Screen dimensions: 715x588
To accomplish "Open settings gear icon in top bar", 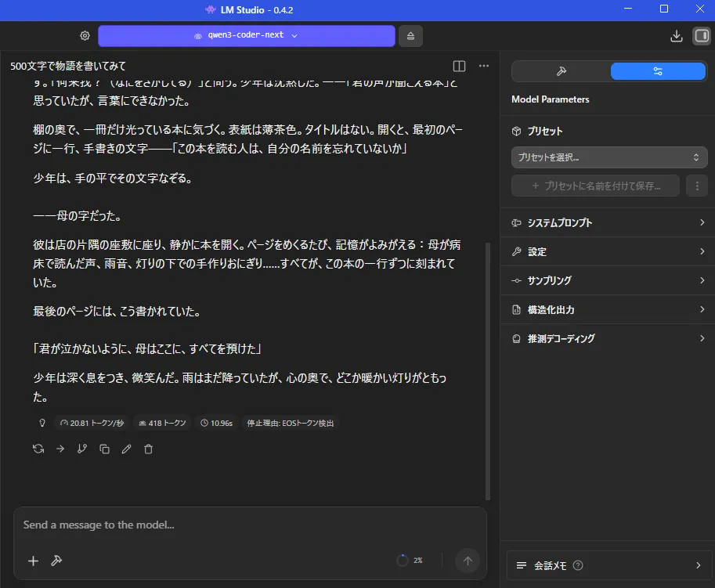I will 85,36.
